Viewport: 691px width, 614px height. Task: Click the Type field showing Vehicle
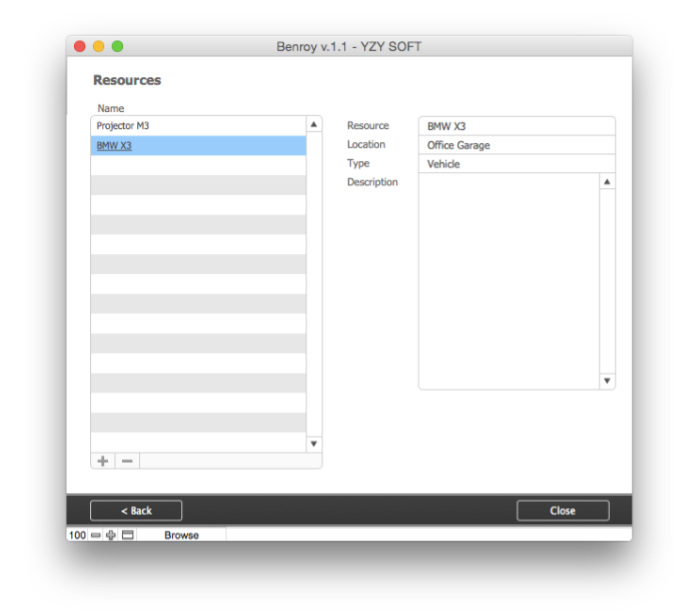tap(516, 164)
